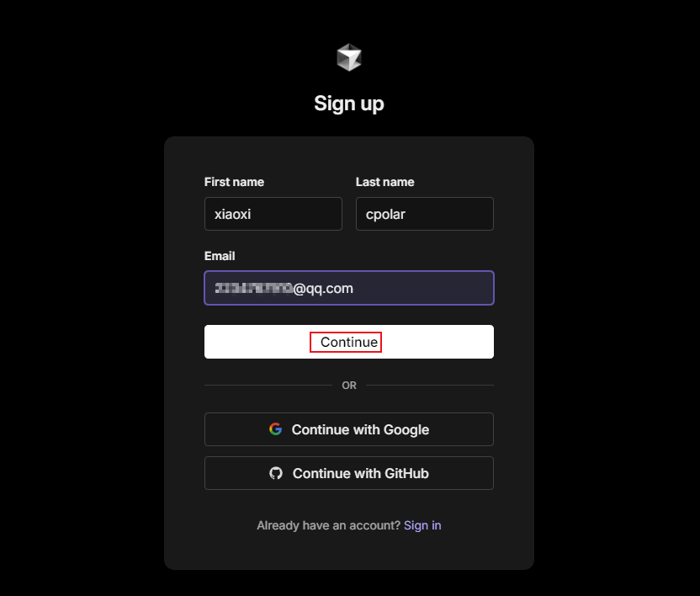Image resolution: width=700 pixels, height=596 pixels.
Task: Click the OR divider text
Action: [x=349, y=386]
